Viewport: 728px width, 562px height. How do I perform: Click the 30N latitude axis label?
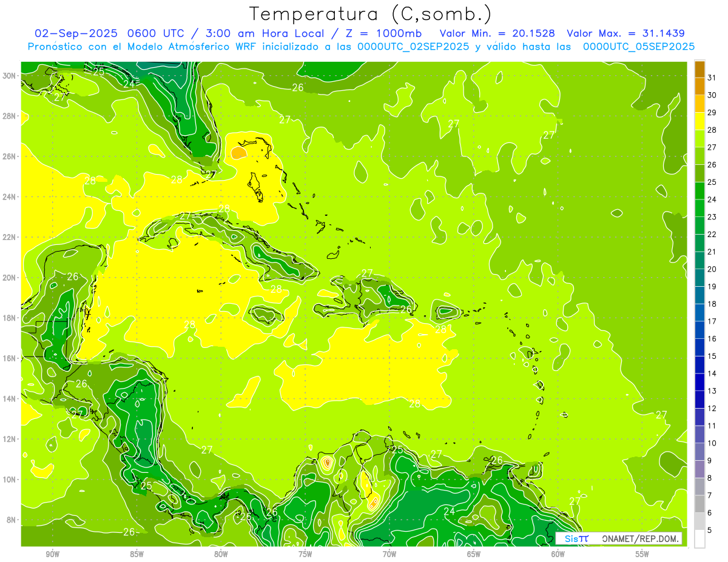tap(9, 75)
